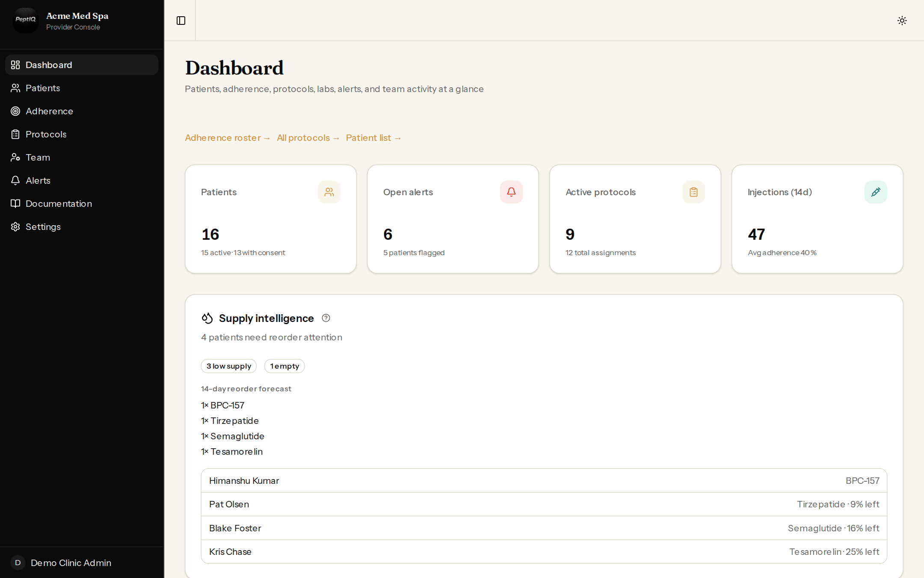The width and height of the screenshot is (924, 578).
Task: Open the Team page
Action: click(82, 157)
